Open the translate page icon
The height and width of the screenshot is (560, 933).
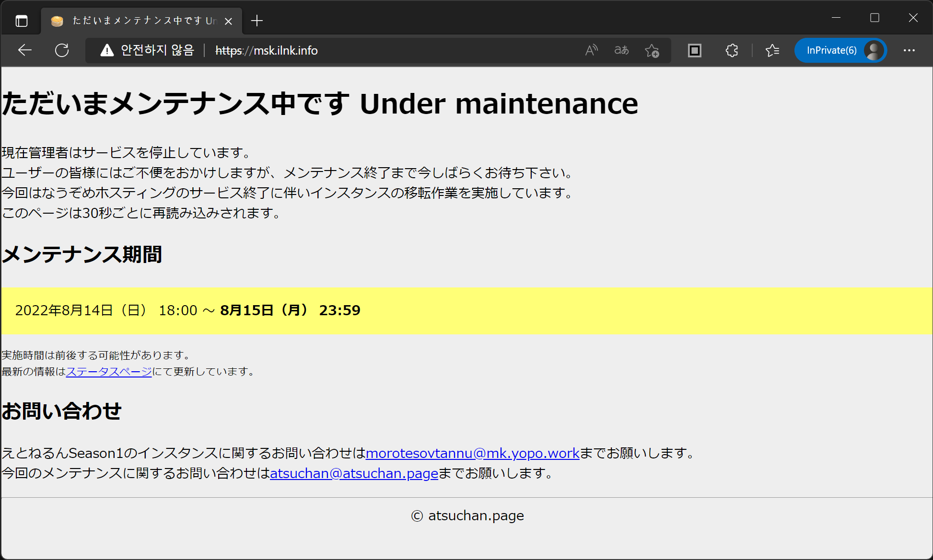coord(621,50)
